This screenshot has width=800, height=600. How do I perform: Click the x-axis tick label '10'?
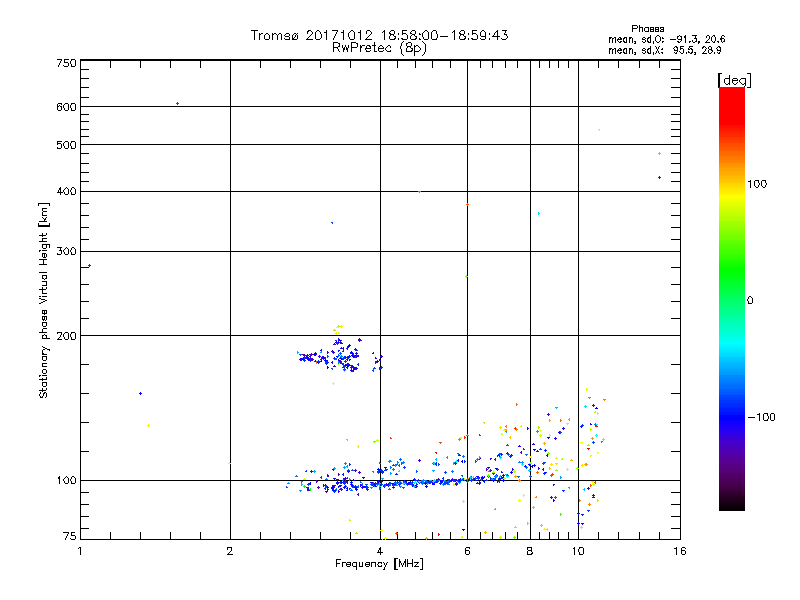pos(578,551)
